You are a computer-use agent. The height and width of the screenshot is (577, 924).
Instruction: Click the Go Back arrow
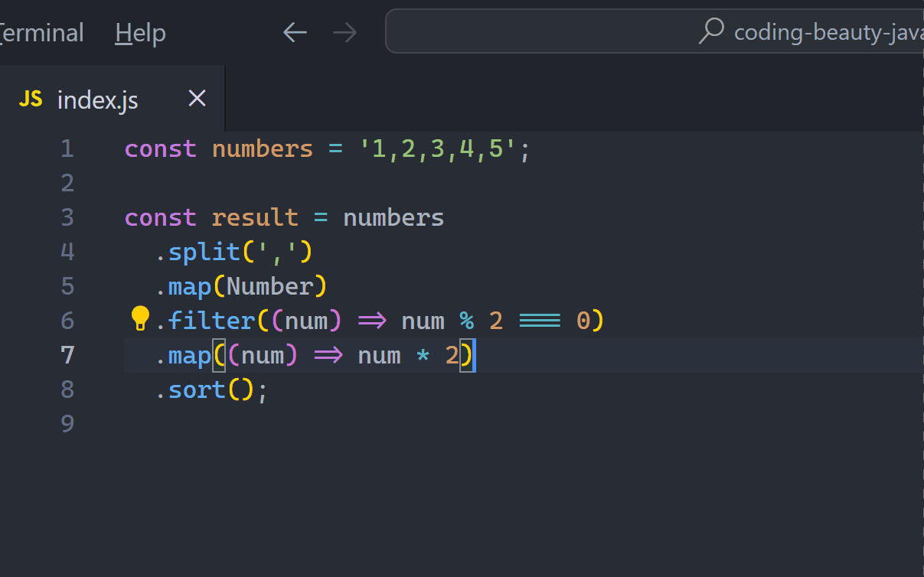295,32
